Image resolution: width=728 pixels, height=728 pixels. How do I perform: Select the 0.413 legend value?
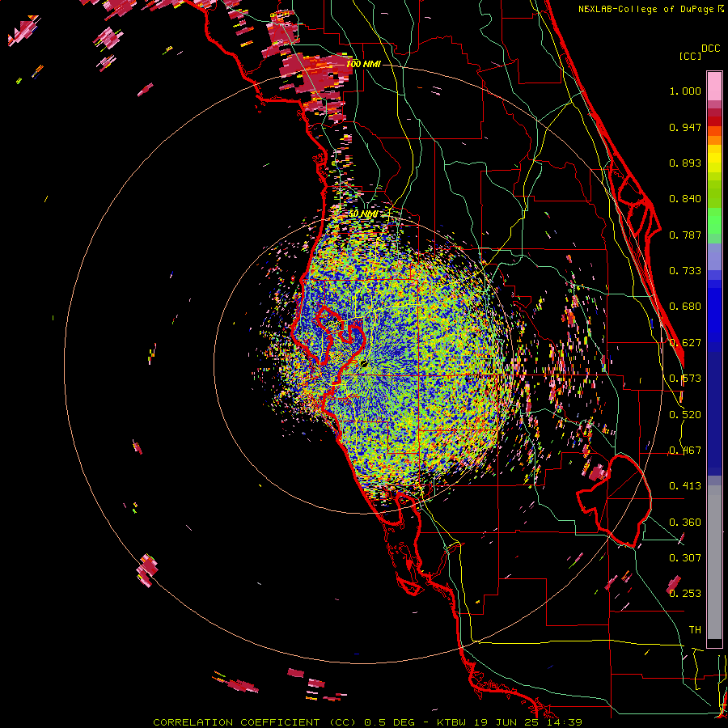(685, 486)
